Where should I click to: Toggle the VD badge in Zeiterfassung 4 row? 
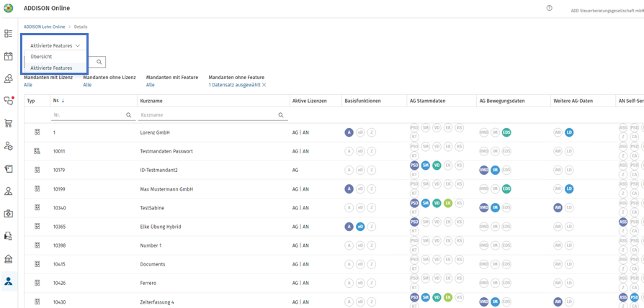coord(437,297)
